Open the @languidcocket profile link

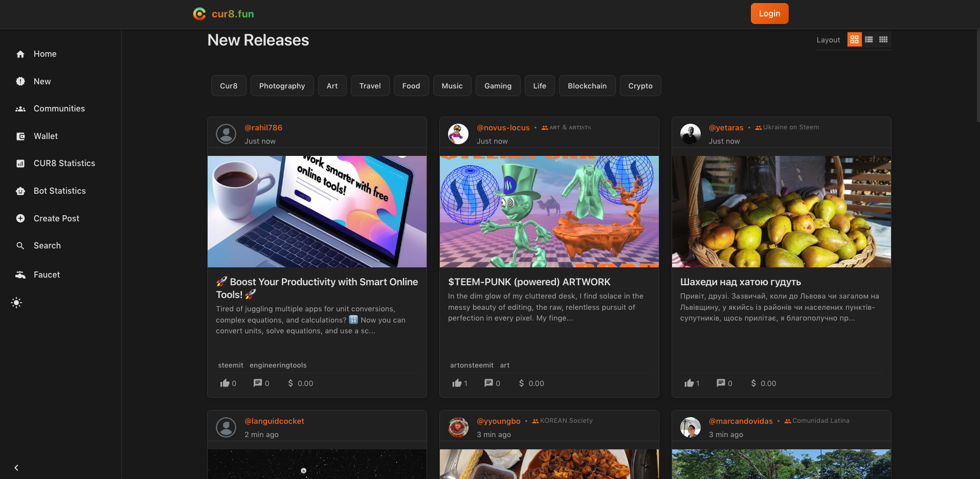(274, 421)
